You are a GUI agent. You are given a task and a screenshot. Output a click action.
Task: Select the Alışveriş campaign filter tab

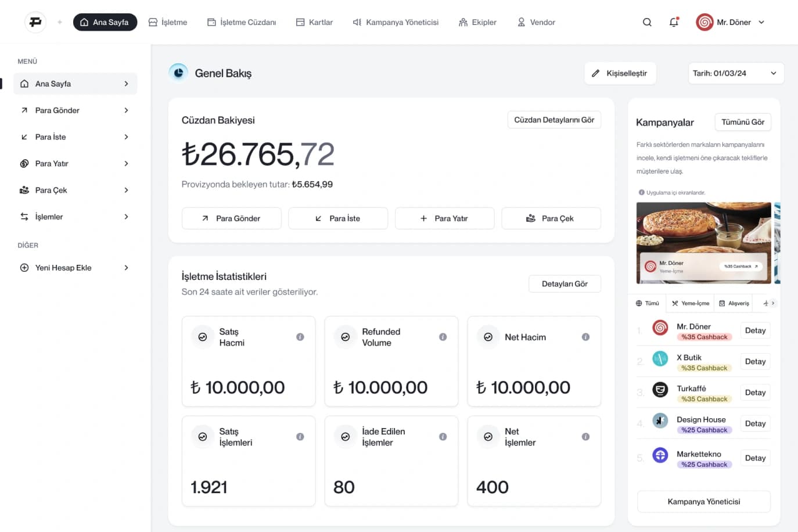click(x=734, y=303)
